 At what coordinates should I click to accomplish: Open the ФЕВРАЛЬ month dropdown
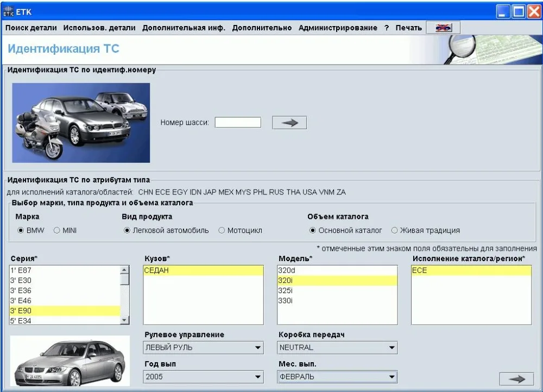(391, 377)
